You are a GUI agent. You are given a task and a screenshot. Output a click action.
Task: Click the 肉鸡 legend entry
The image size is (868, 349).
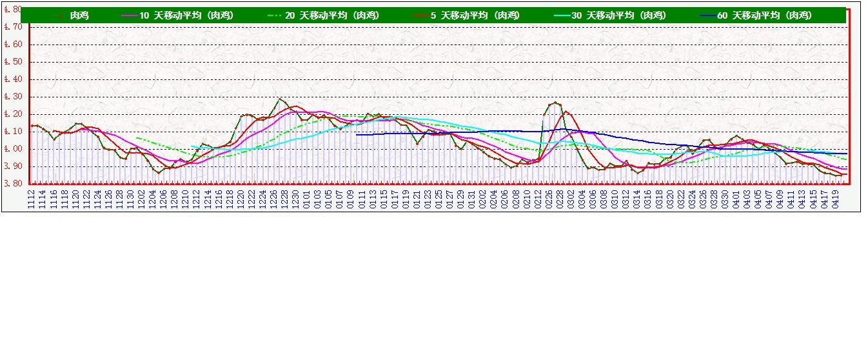click(79, 15)
